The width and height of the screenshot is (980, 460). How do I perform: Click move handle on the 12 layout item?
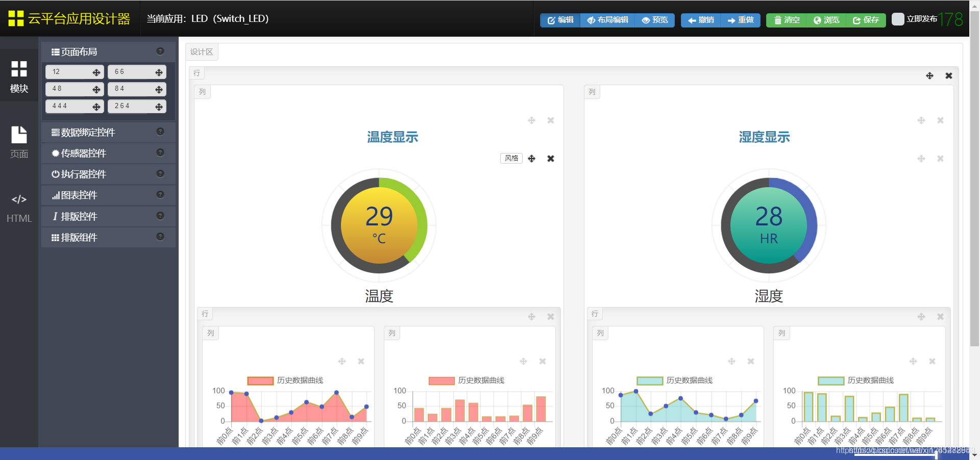(x=96, y=72)
